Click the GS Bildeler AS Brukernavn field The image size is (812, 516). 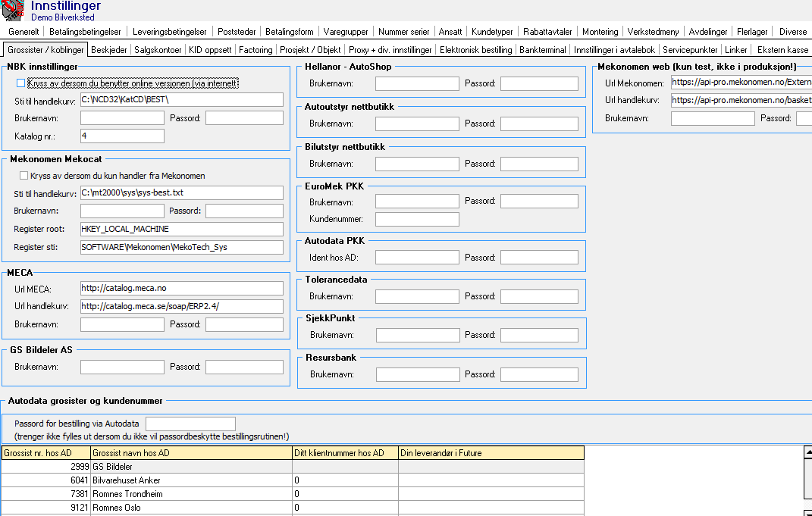pyautogui.click(x=122, y=367)
